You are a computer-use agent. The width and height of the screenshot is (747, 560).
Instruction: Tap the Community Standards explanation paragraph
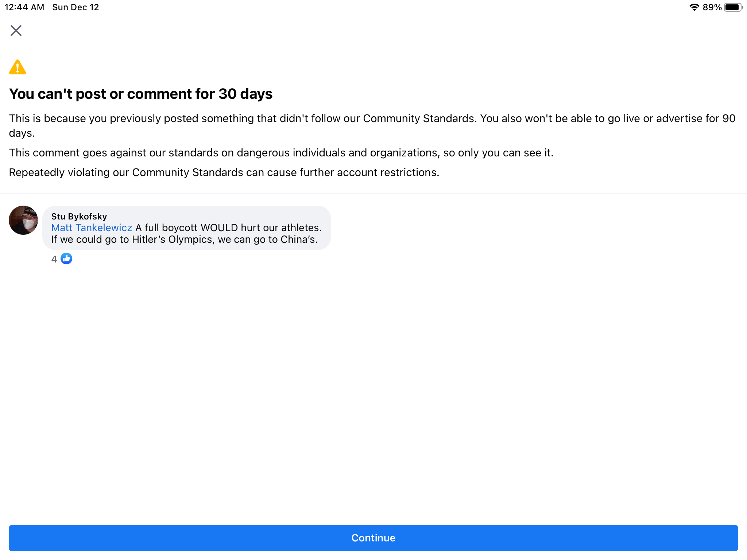(372, 126)
